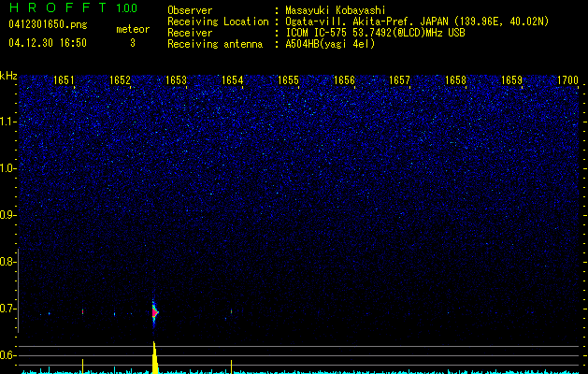This screenshot has height=374, width=588.
Task: Click the A504HB(yagi 4el) antenna text
Action: pos(330,44)
